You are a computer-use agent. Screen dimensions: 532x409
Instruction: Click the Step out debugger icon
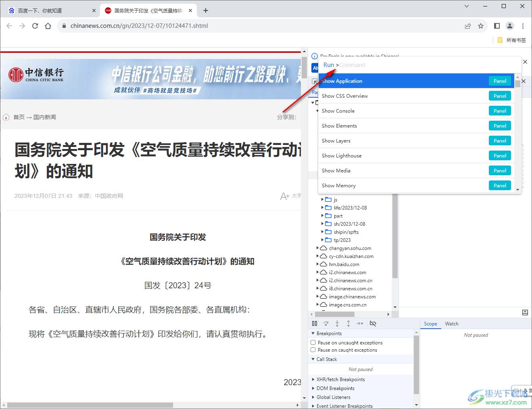[348, 323]
